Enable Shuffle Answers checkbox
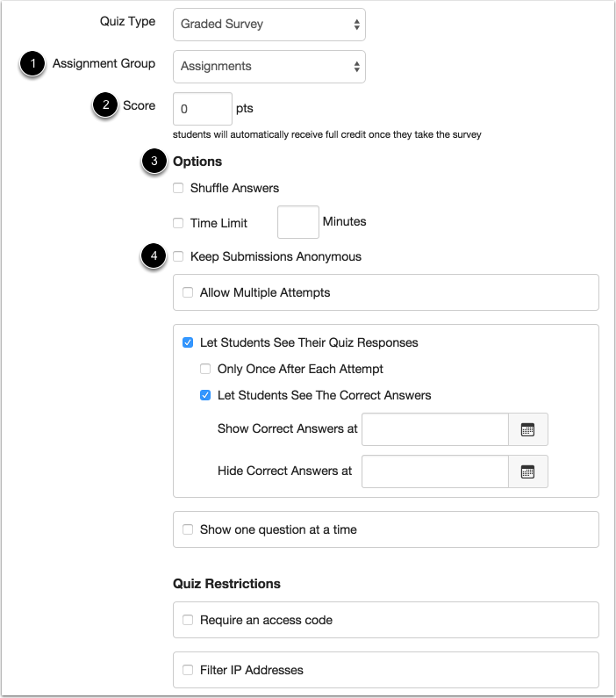The height and width of the screenshot is (698, 616). pyautogui.click(x=178, y=188)
